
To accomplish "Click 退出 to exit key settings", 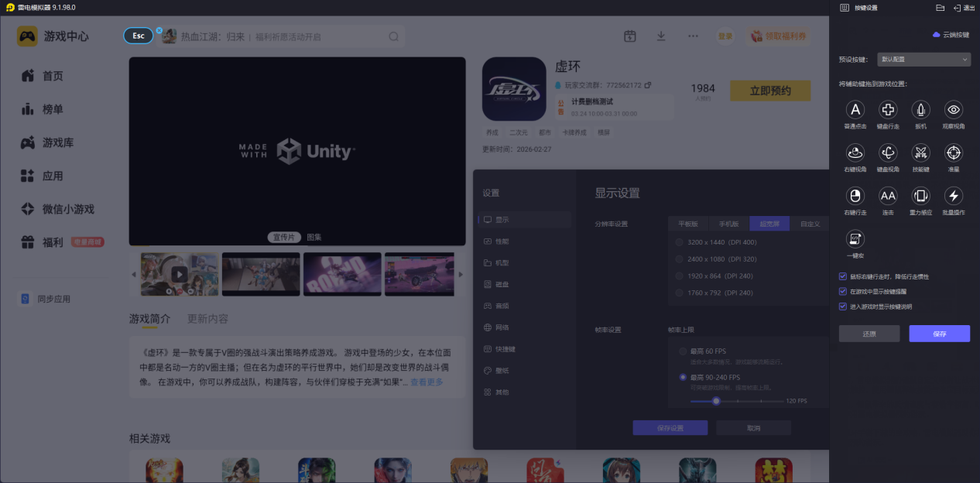I will [965, 8].
